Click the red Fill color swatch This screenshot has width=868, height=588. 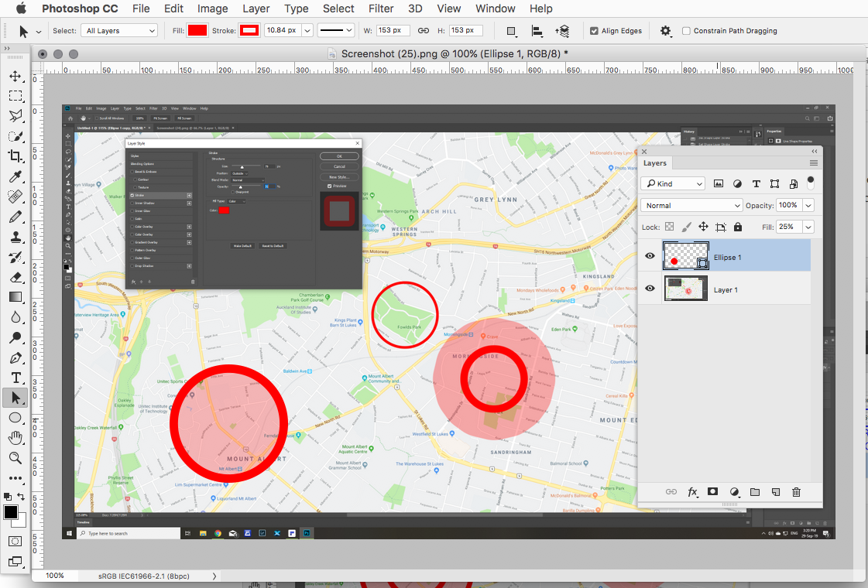(x=196, y=30)
